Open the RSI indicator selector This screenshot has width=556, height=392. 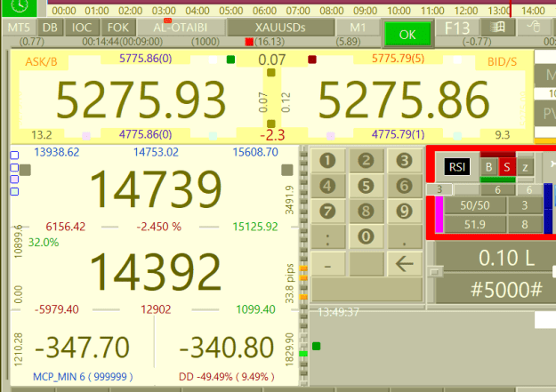click(457, 166)
